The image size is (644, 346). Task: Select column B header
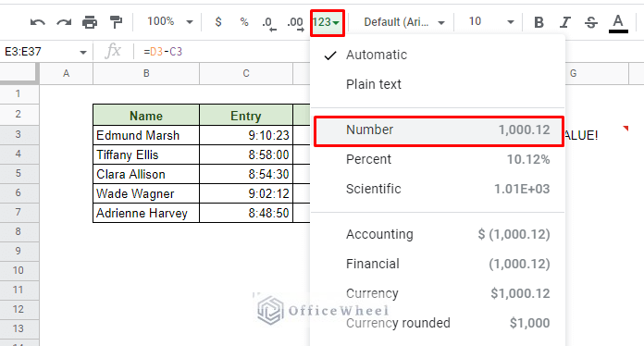(x=146, y=73)
